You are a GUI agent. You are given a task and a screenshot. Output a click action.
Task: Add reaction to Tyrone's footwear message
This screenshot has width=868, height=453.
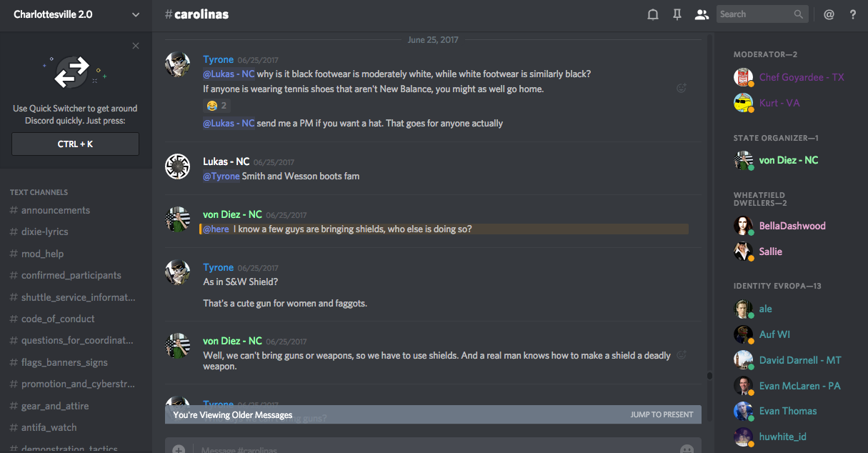coord(682,89)
